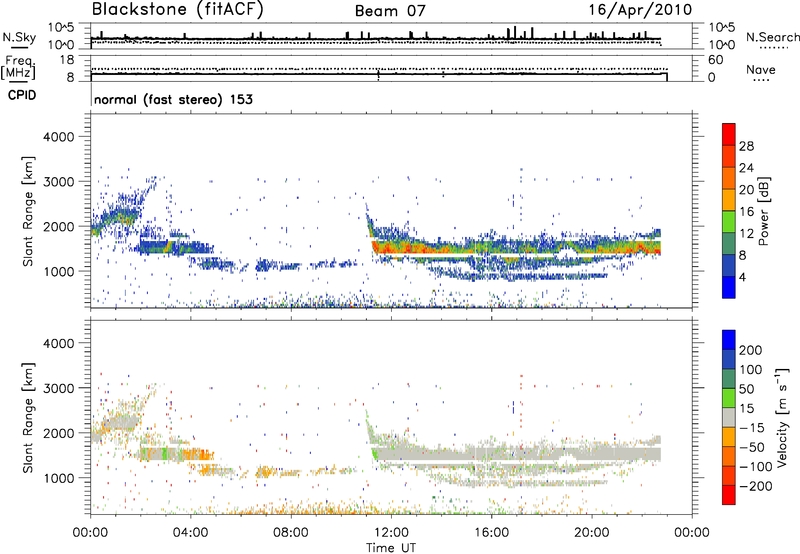Click the 'Power [dB]' colorbar title
The width and height of the screenshot is (800, 554).
[x=763, y=211]
